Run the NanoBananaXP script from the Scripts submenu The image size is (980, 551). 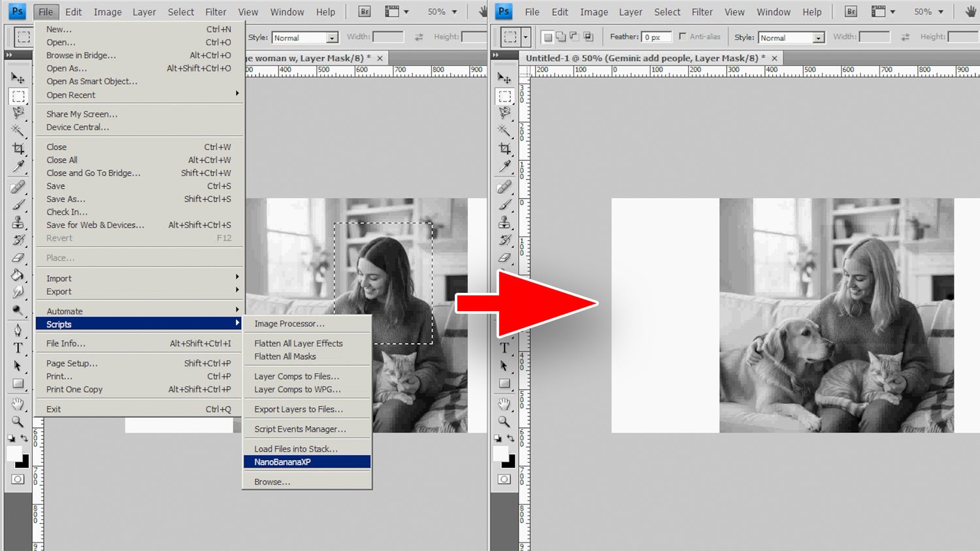307,462
